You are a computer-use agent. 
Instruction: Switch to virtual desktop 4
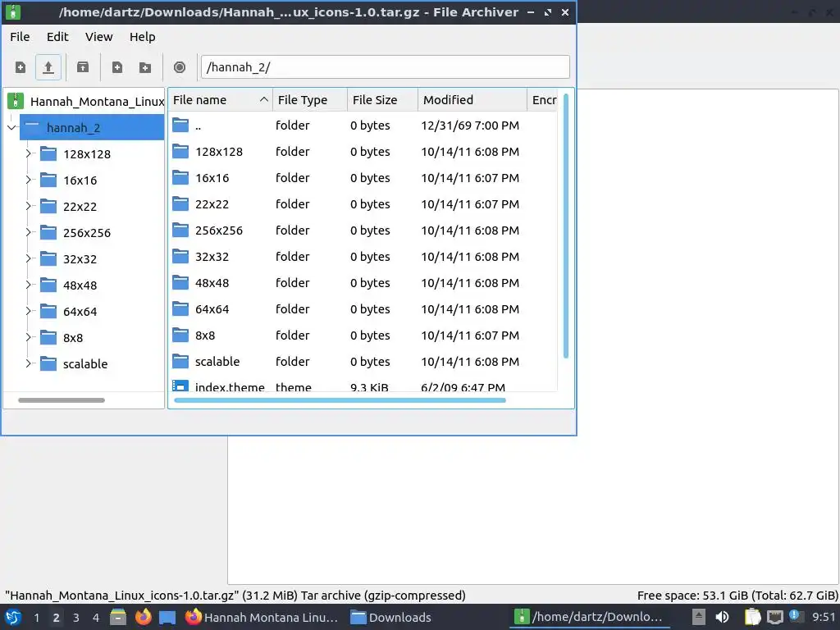click(96, 617)
